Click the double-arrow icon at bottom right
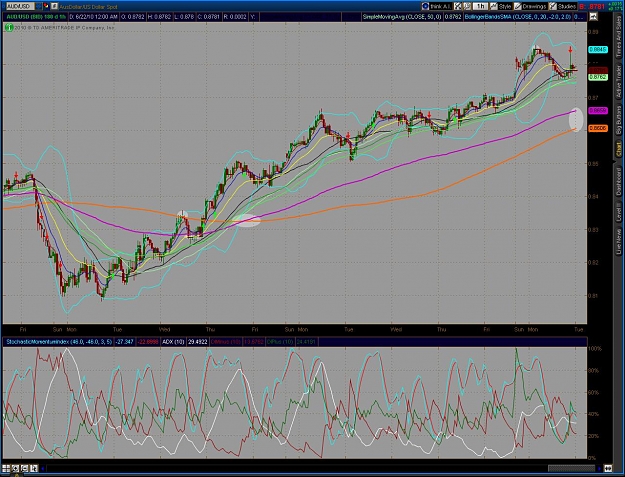Screen dimensions: 625x477 (608, 468)
